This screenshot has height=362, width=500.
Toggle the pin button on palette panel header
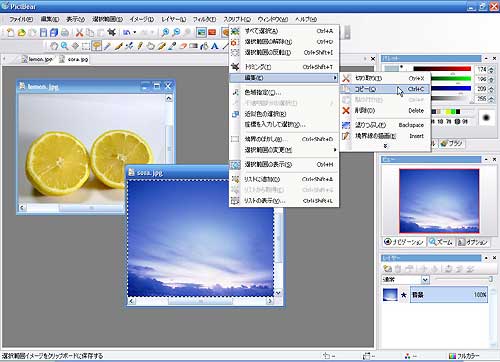point(486,58)
